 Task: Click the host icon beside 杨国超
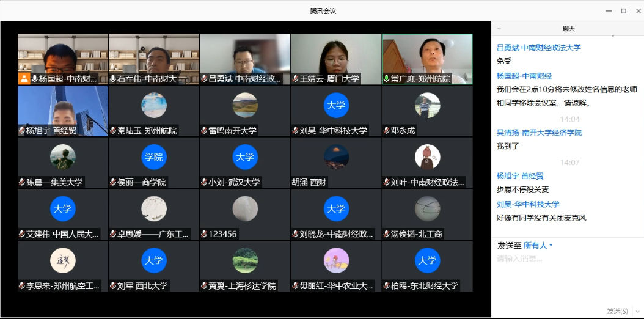(x=24, y=79)
